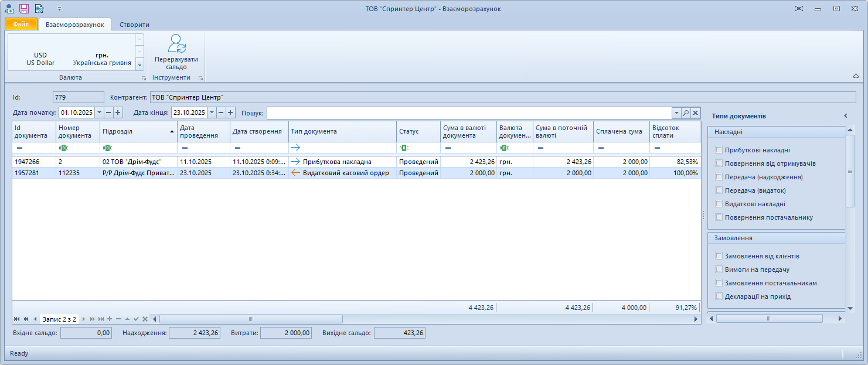
Task: Collapse the ribbon with the chevron icon
Action: coord(855,76)
